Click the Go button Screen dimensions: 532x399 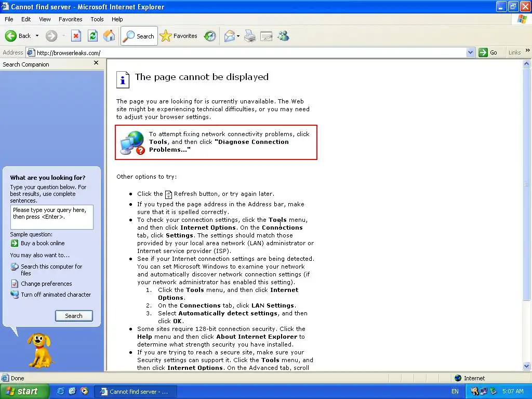point(488,52)
